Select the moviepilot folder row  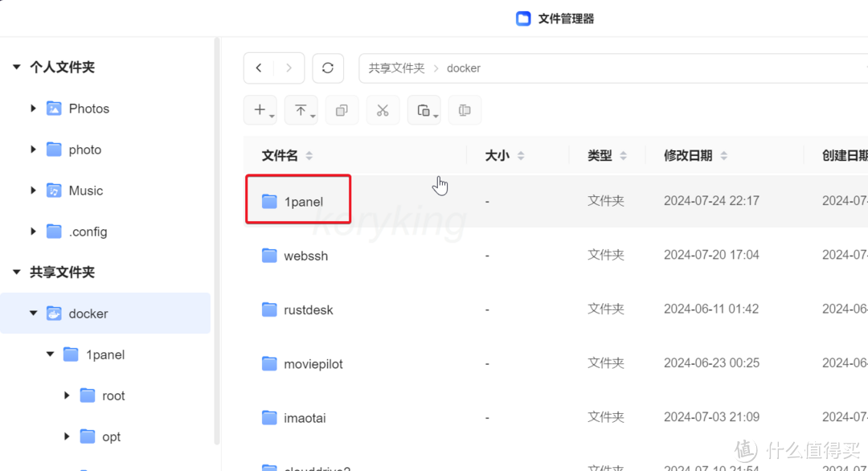tap(313, 363)
